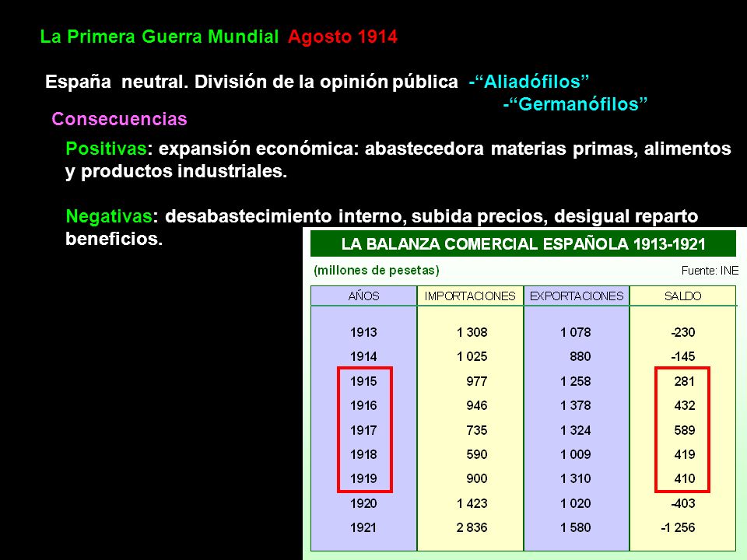Click imports value '2 836'
Image resolution: width=747 pixels, height=560 pixels.
pyautogui.click(x=472, y=527)
